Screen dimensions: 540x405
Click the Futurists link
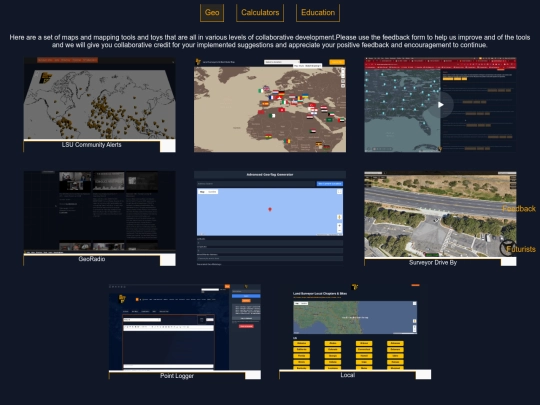point(521,249)
